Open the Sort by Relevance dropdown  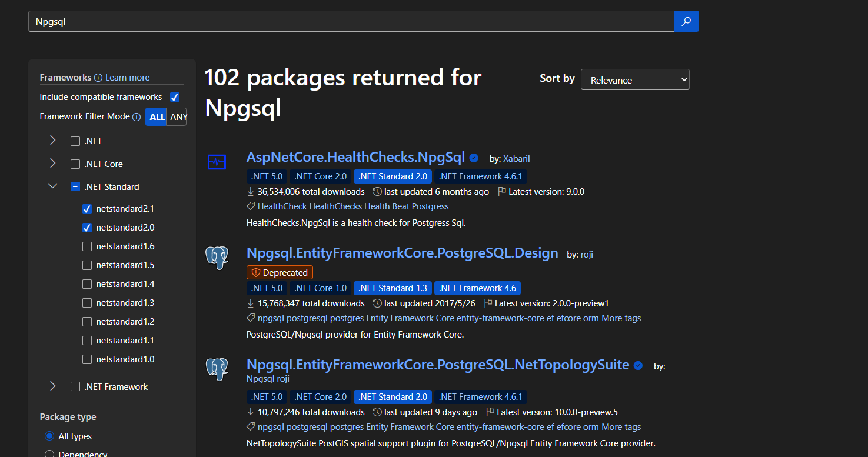click(634, 79)
